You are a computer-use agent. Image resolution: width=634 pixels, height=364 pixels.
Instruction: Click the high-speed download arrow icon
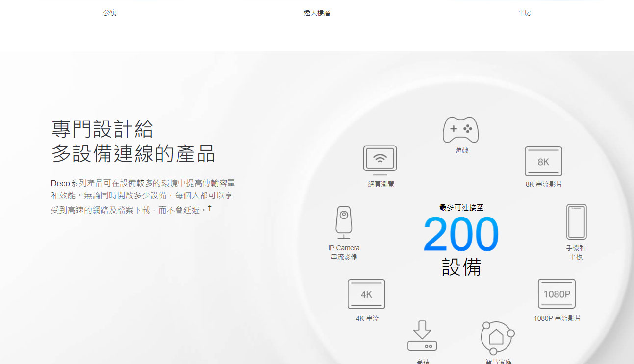422,336
